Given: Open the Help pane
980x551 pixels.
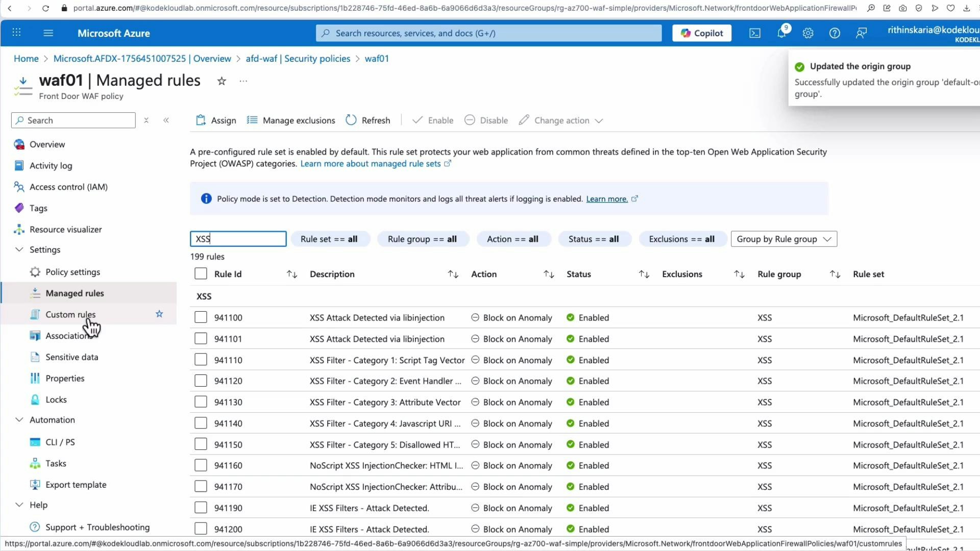Looking at the screenshot, I should pyautogui.click(x=834, y=33).
